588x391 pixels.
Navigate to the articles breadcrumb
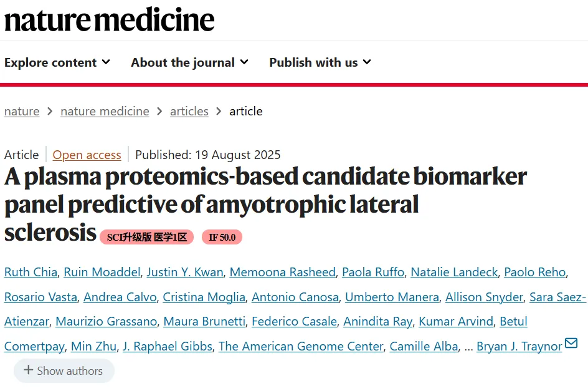pos(189,111)
